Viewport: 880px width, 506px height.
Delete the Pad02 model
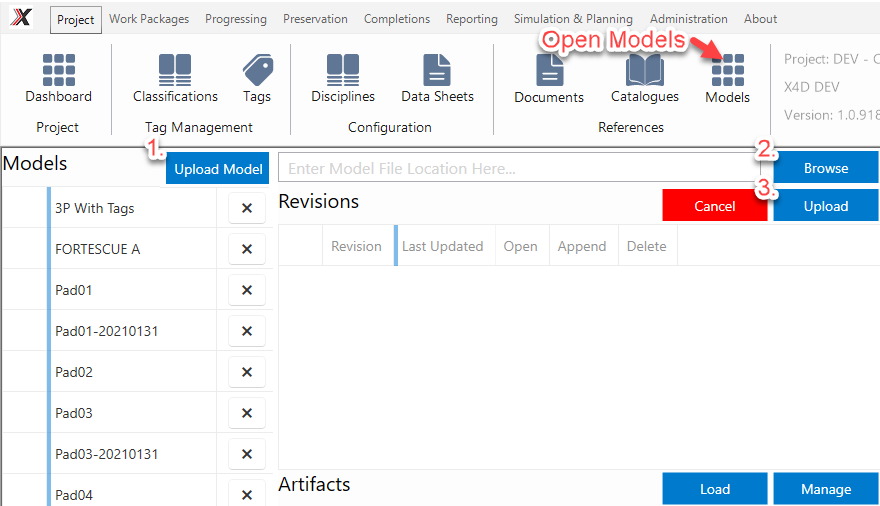[x=247, y=372]
